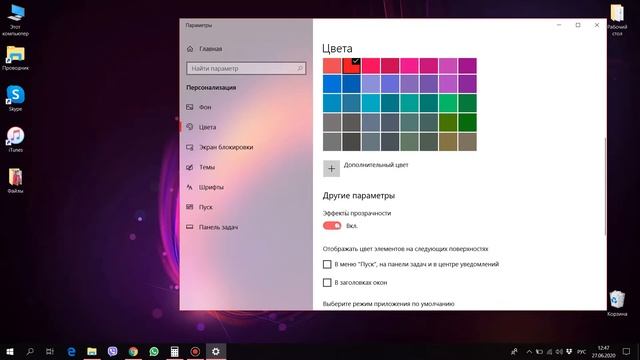
Task: Open the notification center icon
Action: (x=627, y=351)
